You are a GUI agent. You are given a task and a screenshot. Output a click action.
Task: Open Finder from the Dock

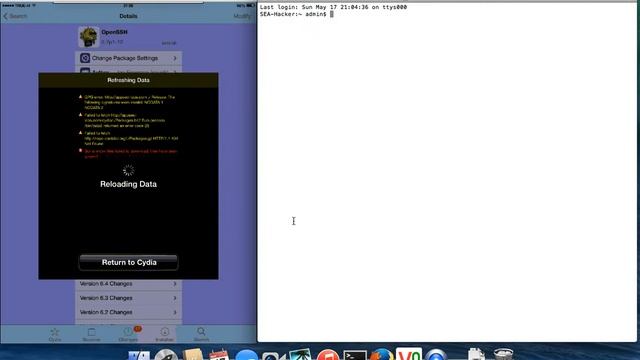(x=139, y=355)
